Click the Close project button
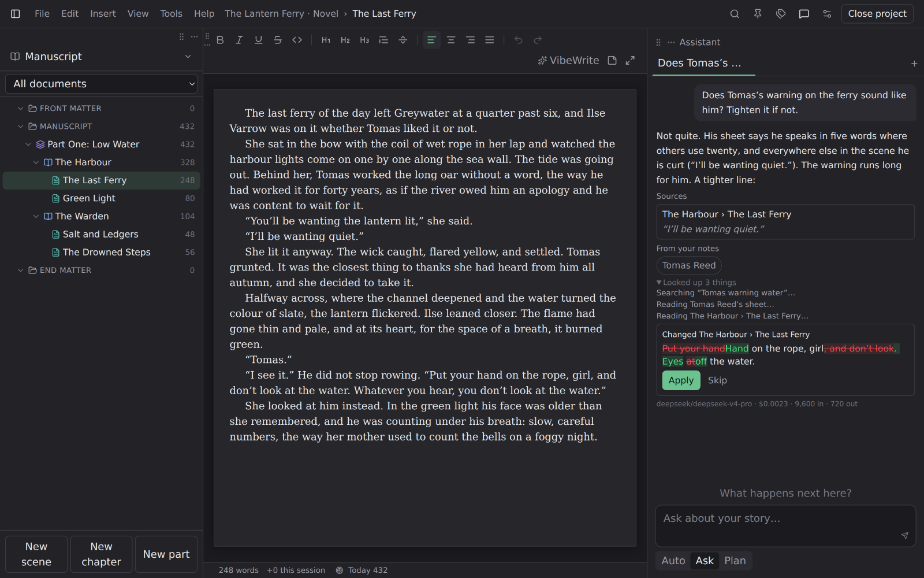The width and height of the screenshot is (924, 578). pos(877,14)
